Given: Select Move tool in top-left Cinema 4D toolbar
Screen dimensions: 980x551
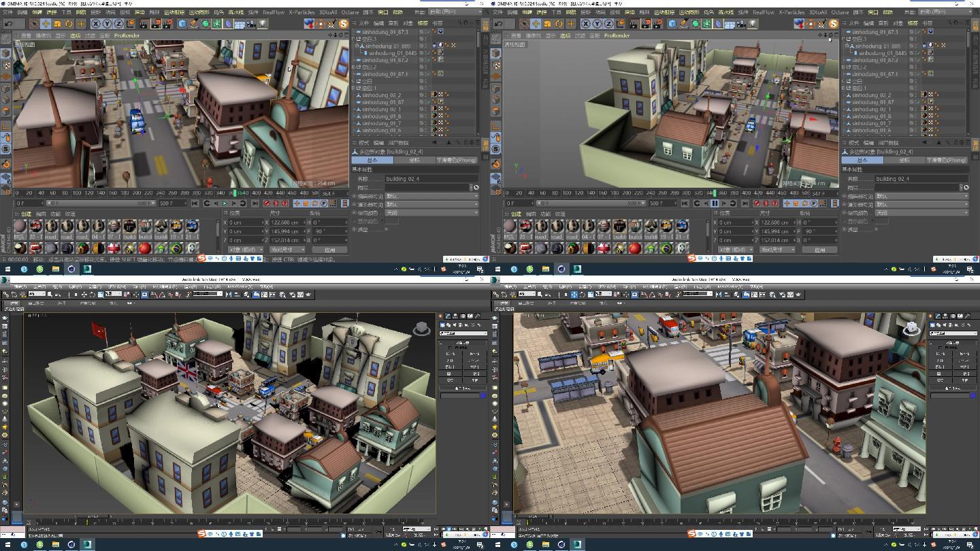Looking at the screenshot, I should [45, 23].
